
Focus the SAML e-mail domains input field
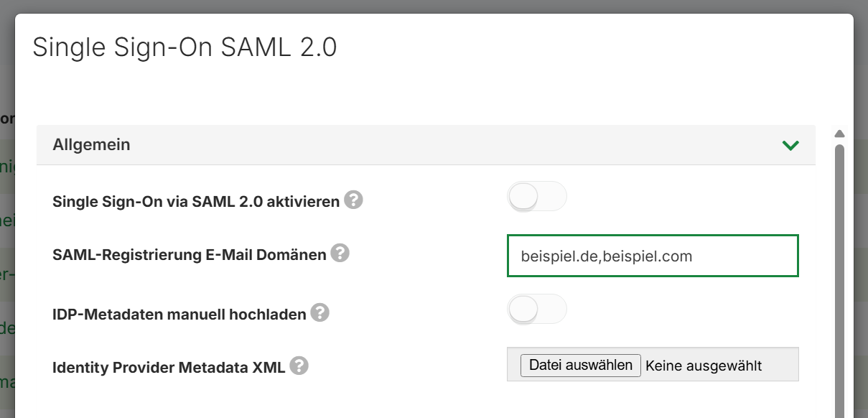tap(652, 256)
